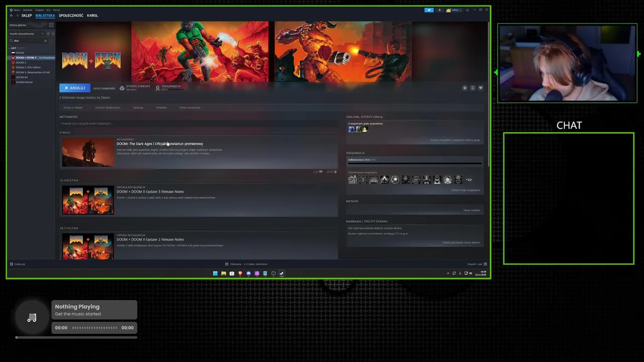Click the announcements megaphone button
The height and width of the screenshot is (362, 644).
point(429,10)
